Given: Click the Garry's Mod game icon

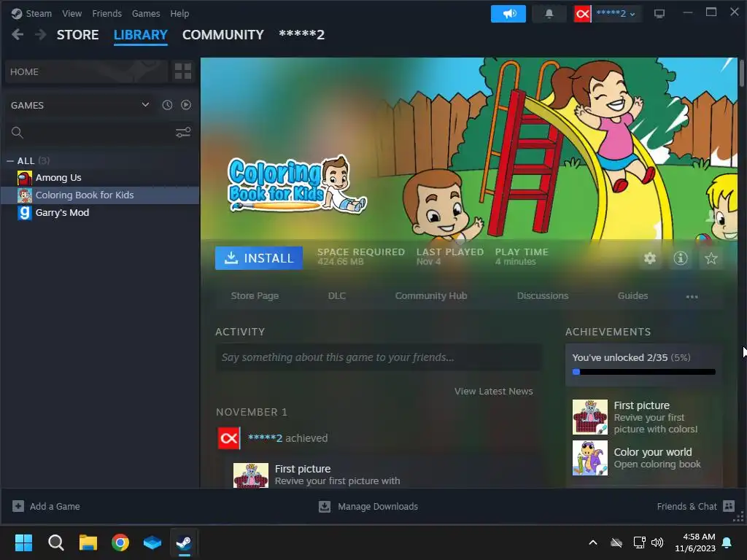Looking at the screenshot, I should point(25,212).
